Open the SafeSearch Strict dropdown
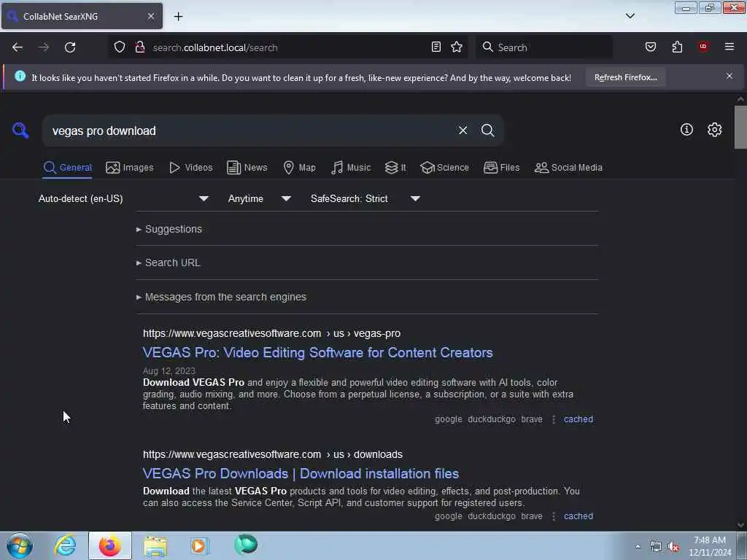Image resolution: width=747 pixels, height=560 pixels. tap(365, 198)
